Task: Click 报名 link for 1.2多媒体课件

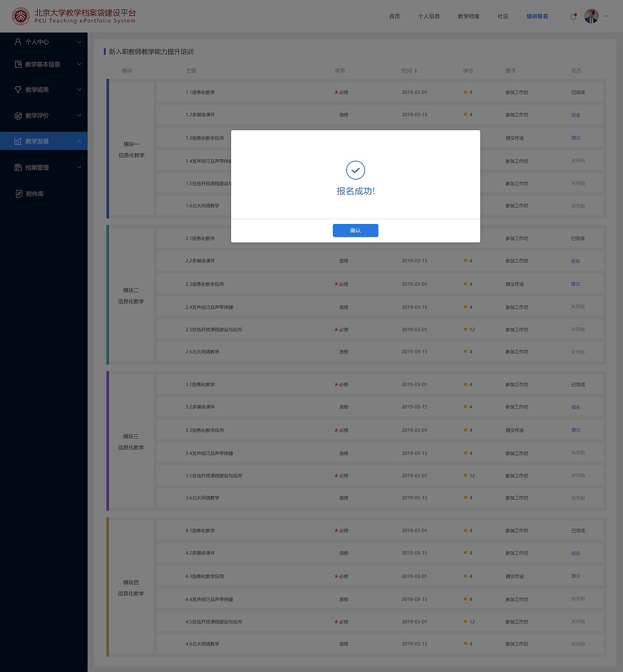Action: coord(576,115)
